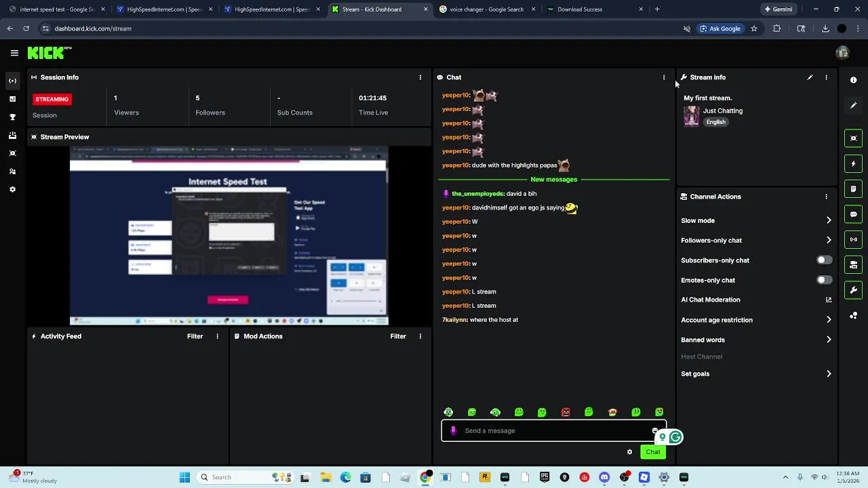Click username 7kailynn in chat

454,319
